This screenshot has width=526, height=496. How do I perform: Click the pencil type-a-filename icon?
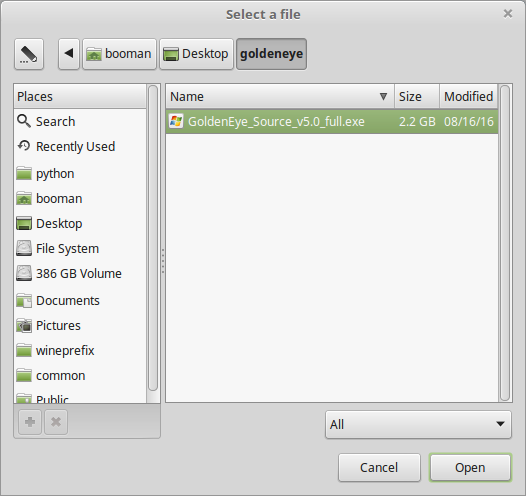(29, 54)
